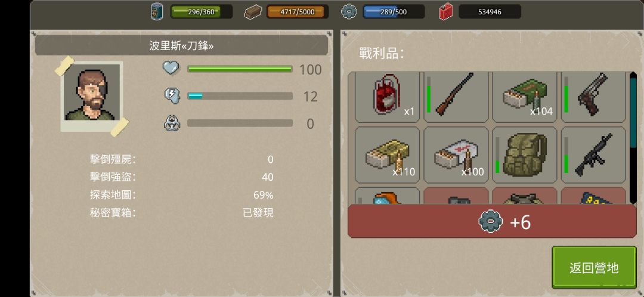Click the red fuel canister icon
The height and width of the screenshot is (297, 644).
(445, 11)
